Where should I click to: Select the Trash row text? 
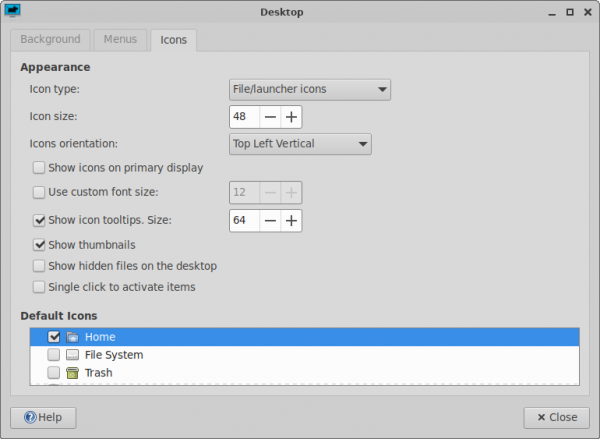pyautogui.click(x=99, y=373)
